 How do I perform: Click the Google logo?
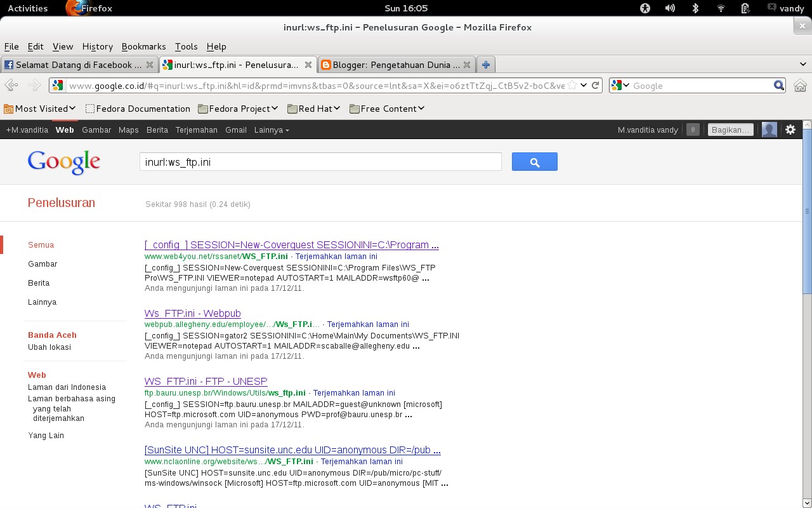[x=64, y=163]
